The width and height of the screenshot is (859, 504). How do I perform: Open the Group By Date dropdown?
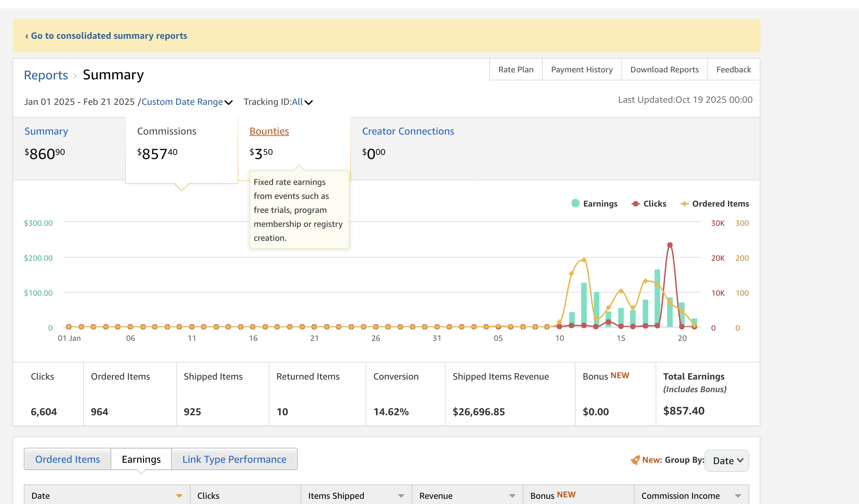(727, 461)
